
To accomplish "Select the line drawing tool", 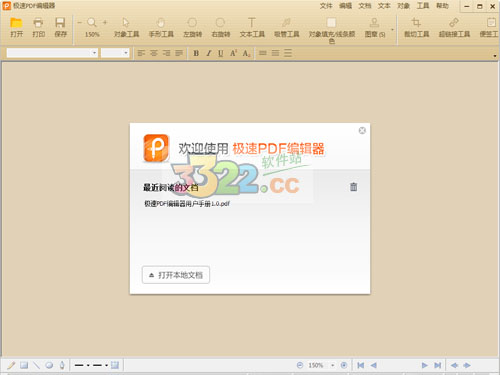I will point(36,365).
